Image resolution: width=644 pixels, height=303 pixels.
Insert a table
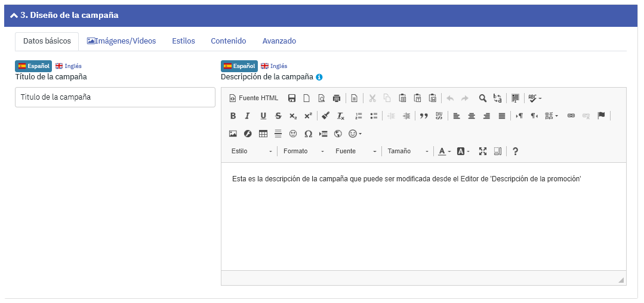(x=263, y=134)
